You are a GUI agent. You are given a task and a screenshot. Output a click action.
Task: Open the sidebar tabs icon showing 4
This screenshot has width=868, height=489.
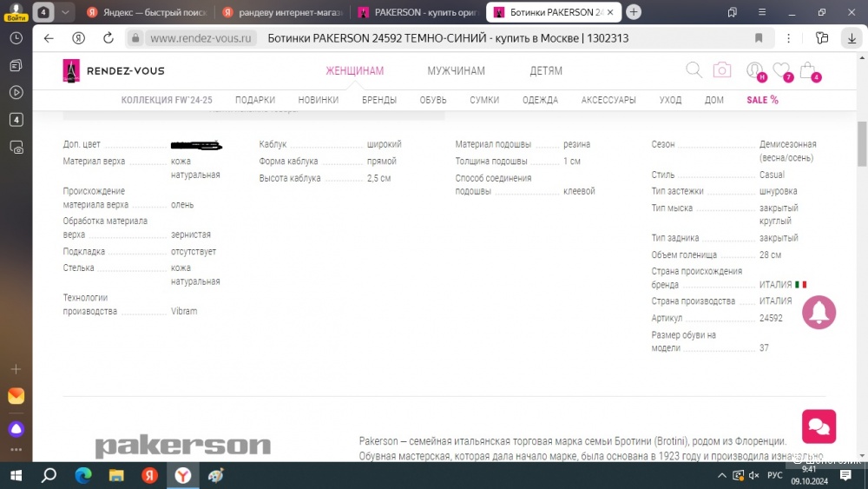pos(16,120)
